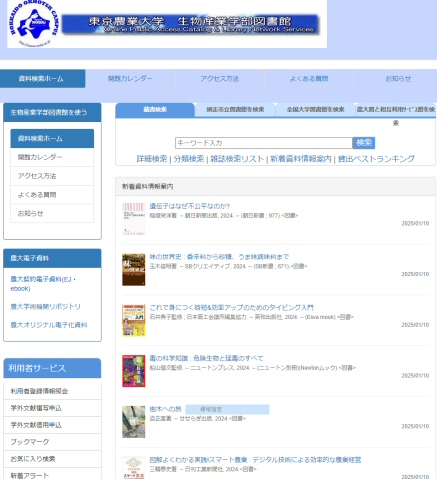437x479 pixels.
Task: Open the 詳細検索 link
Action: click(x=152, y=159)
